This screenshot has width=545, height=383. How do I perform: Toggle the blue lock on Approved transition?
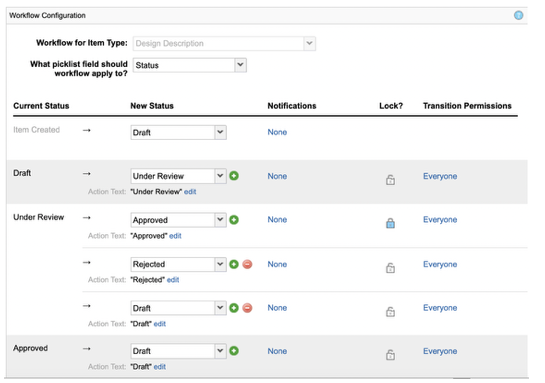pyautogui.click(x=390, y=223)
